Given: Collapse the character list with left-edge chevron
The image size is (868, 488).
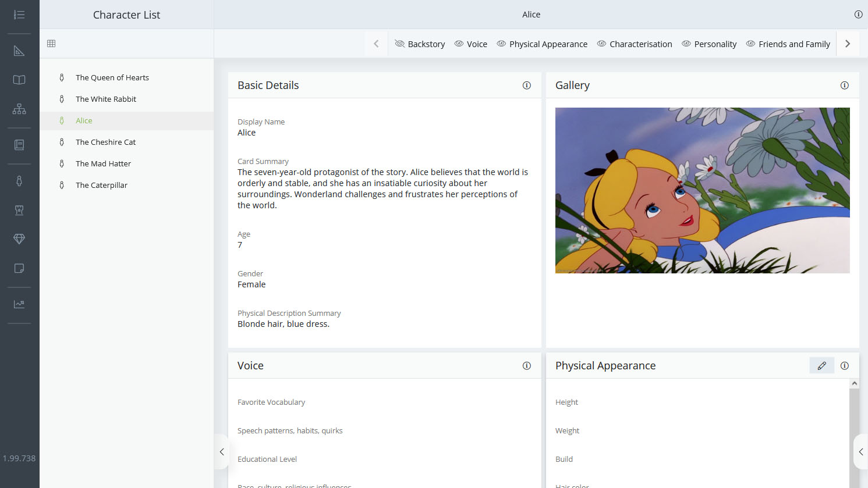Looking at the screenshot, I should pos(221,451).
